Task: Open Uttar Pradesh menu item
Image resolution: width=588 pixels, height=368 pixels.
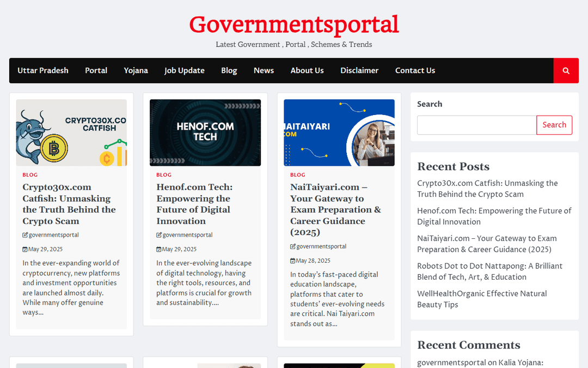Action: click(43, 70)
